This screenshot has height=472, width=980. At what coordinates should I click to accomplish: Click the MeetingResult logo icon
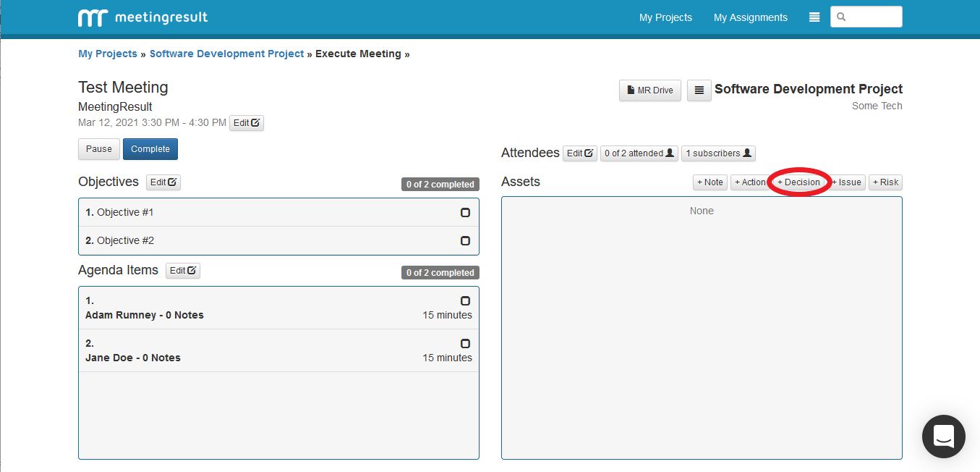[x=92, y=17]
